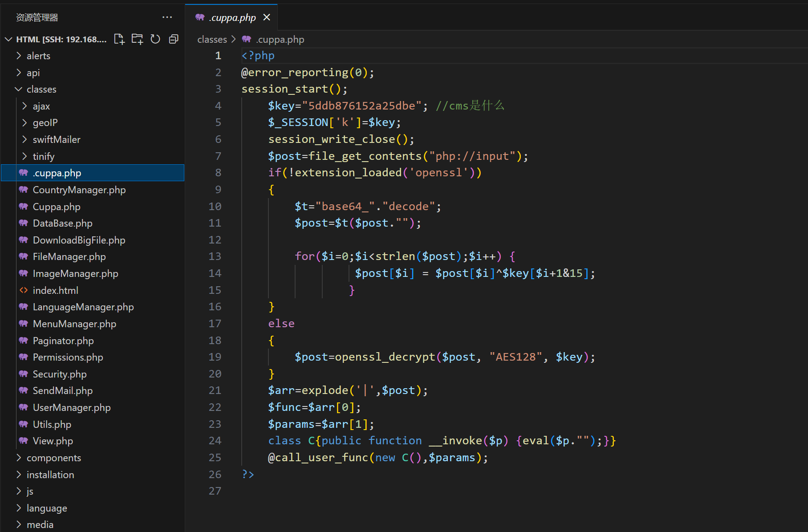Open LanguageManager.php file
808x532 pixels.
93,307
